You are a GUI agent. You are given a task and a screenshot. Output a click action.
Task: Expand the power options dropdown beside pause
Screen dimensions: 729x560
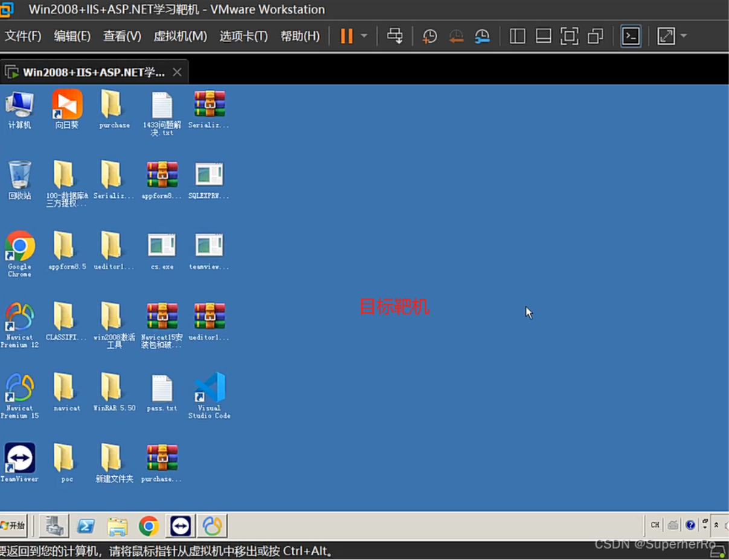[364, 36]
